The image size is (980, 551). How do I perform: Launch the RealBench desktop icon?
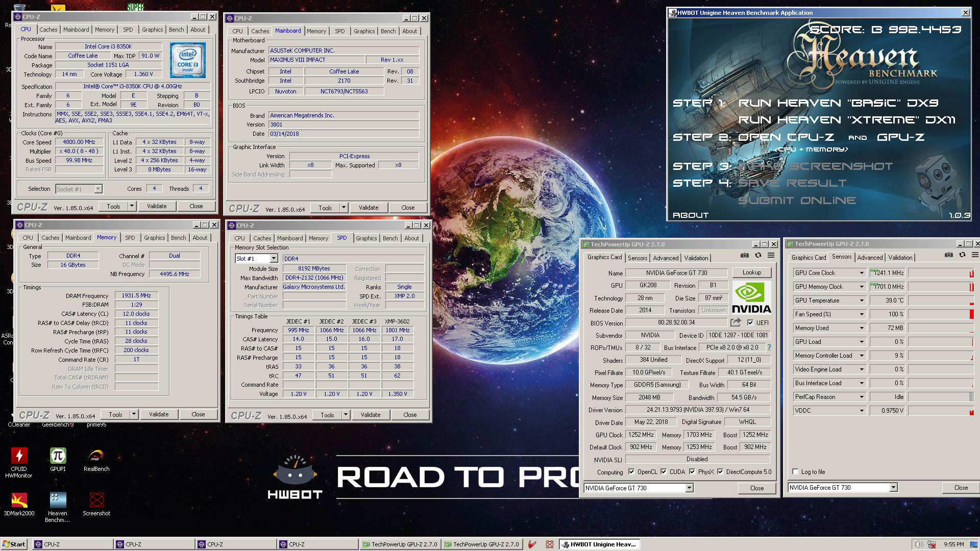coord(96,459)
